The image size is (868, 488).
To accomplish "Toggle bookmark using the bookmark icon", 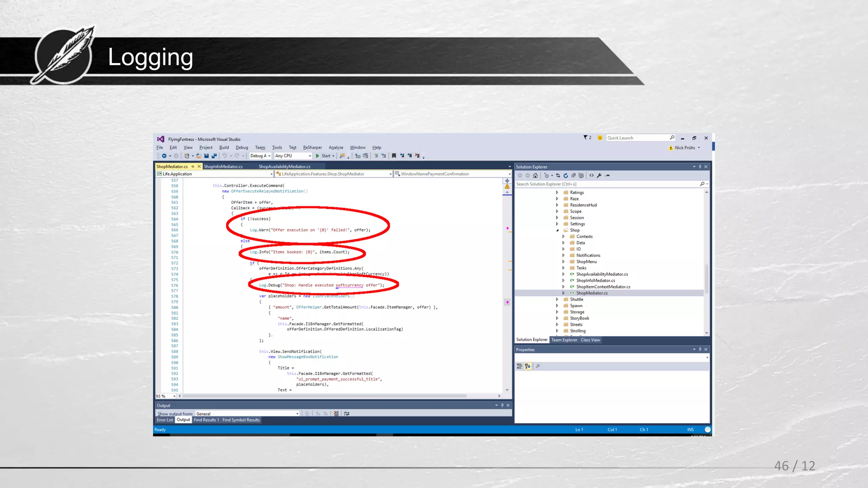I will pos(394,156).
